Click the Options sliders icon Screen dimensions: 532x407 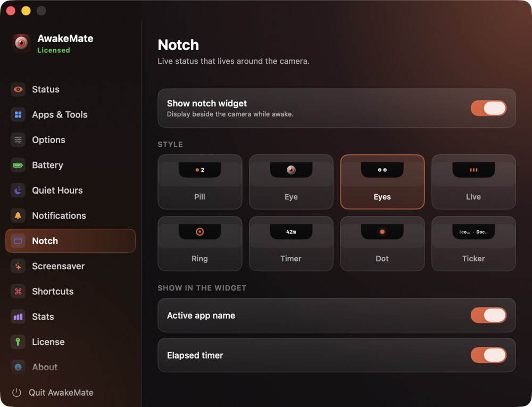(x=18, y=140)
